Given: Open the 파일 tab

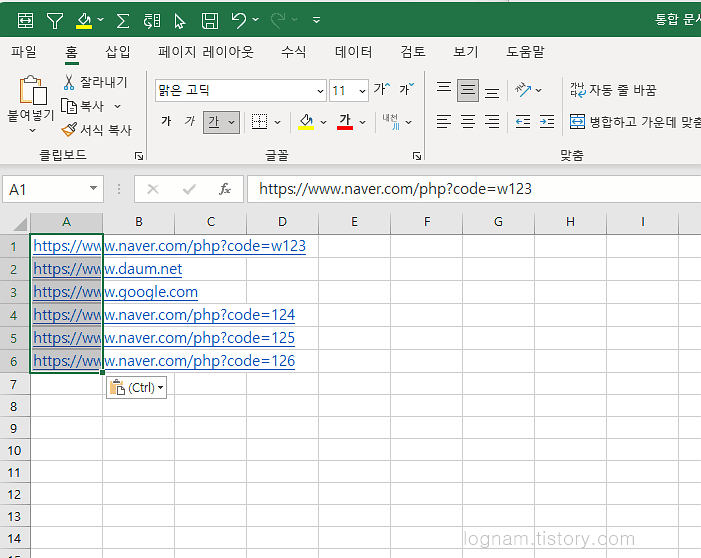Looking at the screenshot, I should (24, 52).
